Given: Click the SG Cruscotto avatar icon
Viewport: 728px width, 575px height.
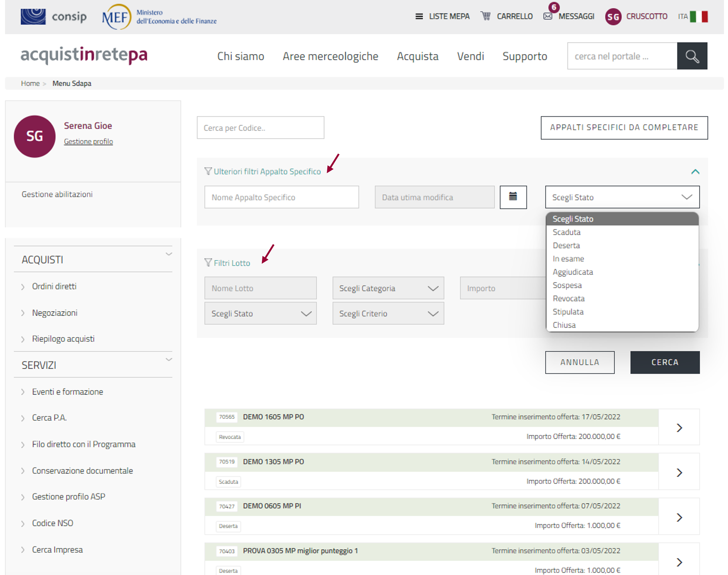Looking at the screenshot, I should point(613,16).
